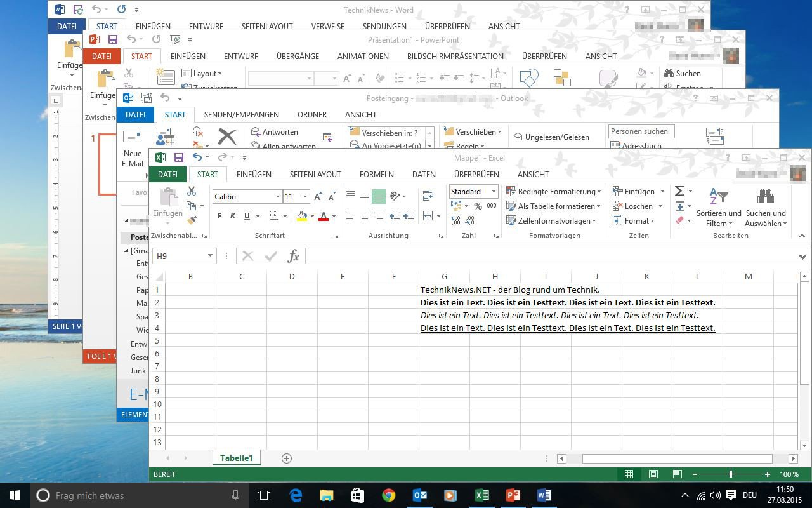Open File Explorer from taskbar
Image resolution: width=812 pixels, height=508 pixels.
click(326, 495)
